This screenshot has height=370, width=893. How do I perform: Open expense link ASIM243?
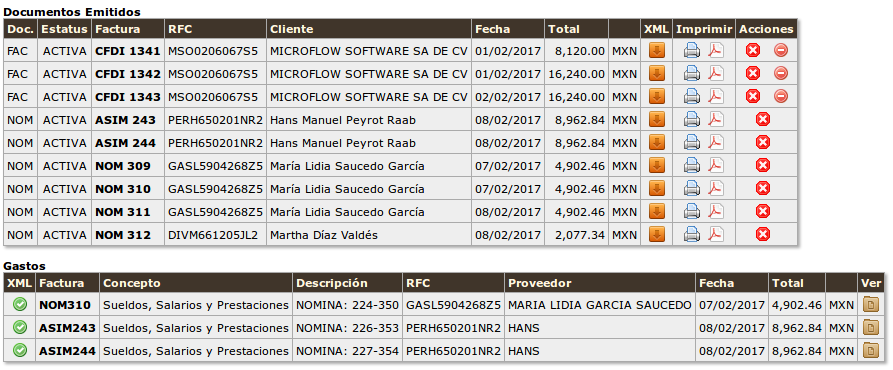[x=67, y=328]
